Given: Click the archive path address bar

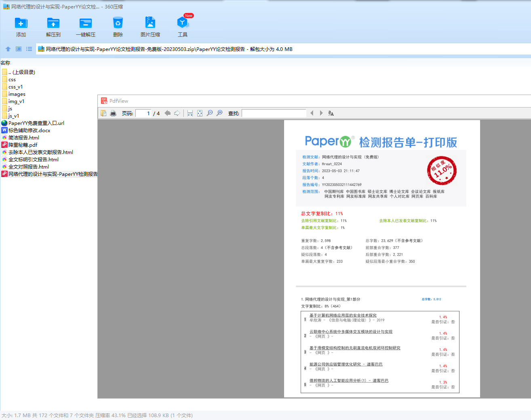Looking at the screenshot, I should point(283,49).
